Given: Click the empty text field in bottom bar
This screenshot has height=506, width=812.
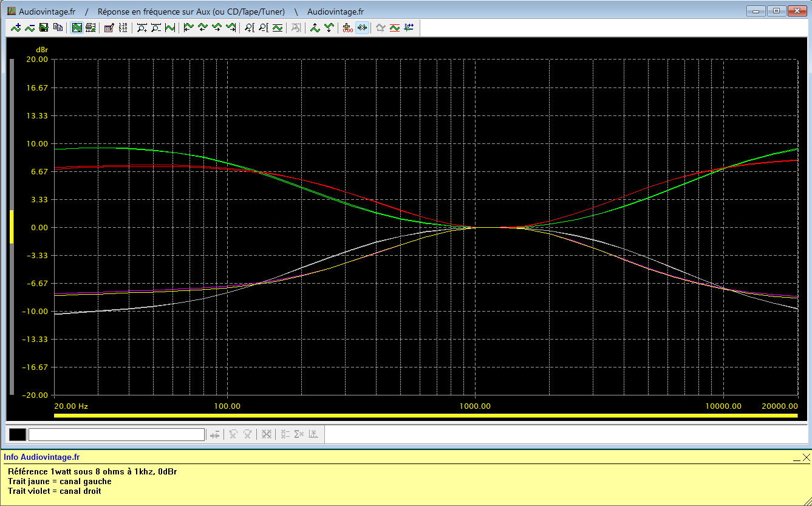Looking at the screenshot, I should click(117, 434).
